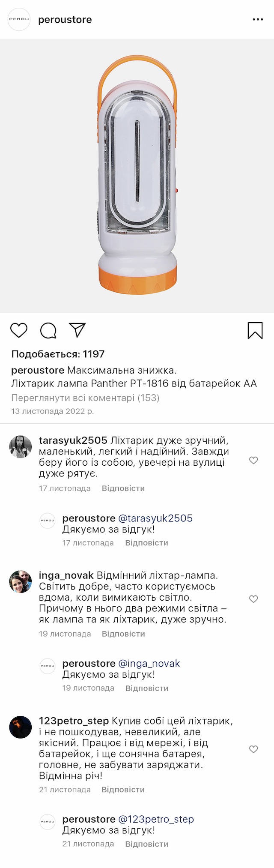Open 123petro_step's profile picture

(x=21, y=727)
